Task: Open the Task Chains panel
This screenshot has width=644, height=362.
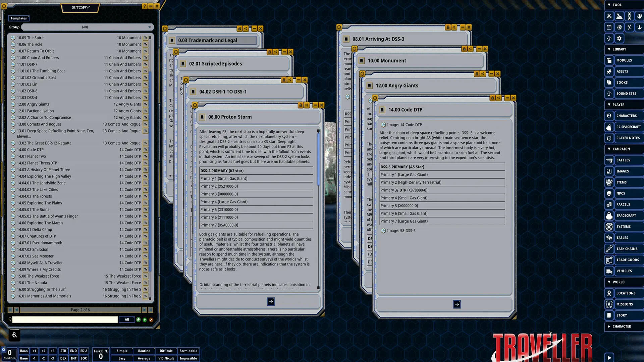Action: (627, 249)
